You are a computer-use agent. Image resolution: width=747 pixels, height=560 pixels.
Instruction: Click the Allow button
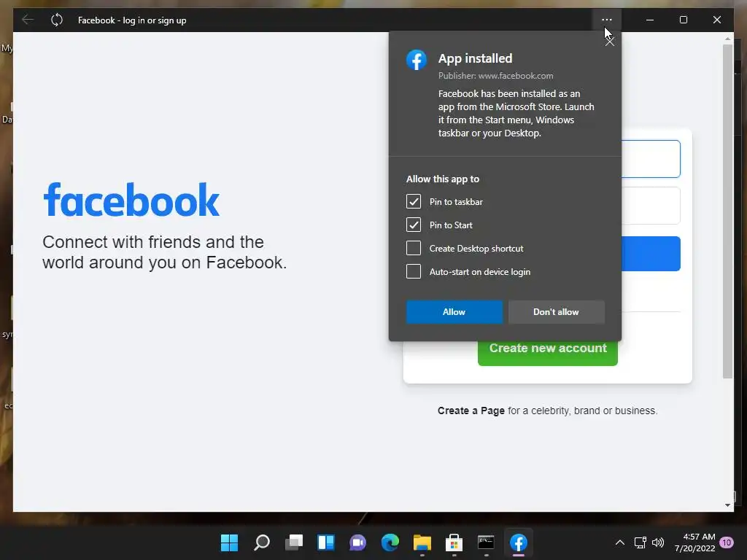[454, 312]
